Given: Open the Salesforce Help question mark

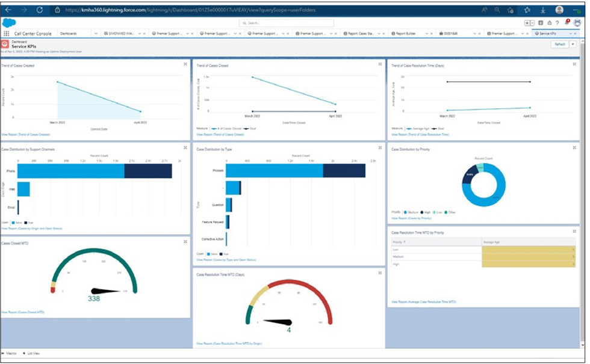Looking at the screenshot, I should pyautogui.click(x=557, y=23).
